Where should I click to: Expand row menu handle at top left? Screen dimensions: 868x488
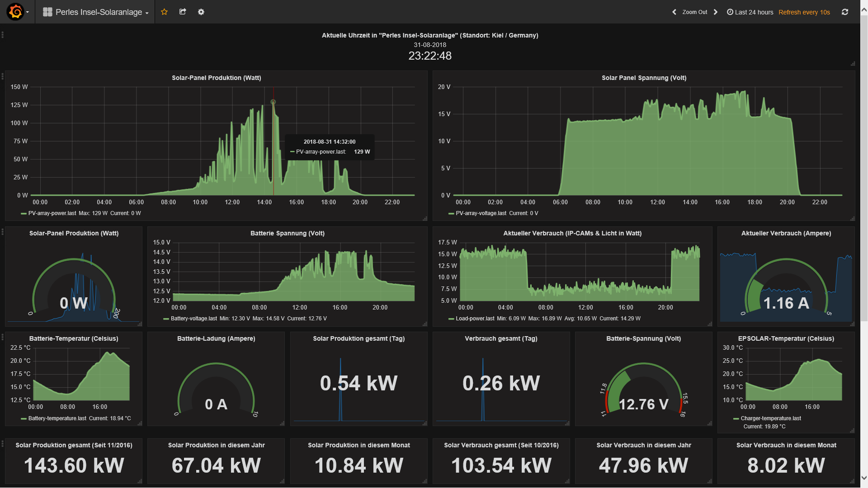pos(3,35)
